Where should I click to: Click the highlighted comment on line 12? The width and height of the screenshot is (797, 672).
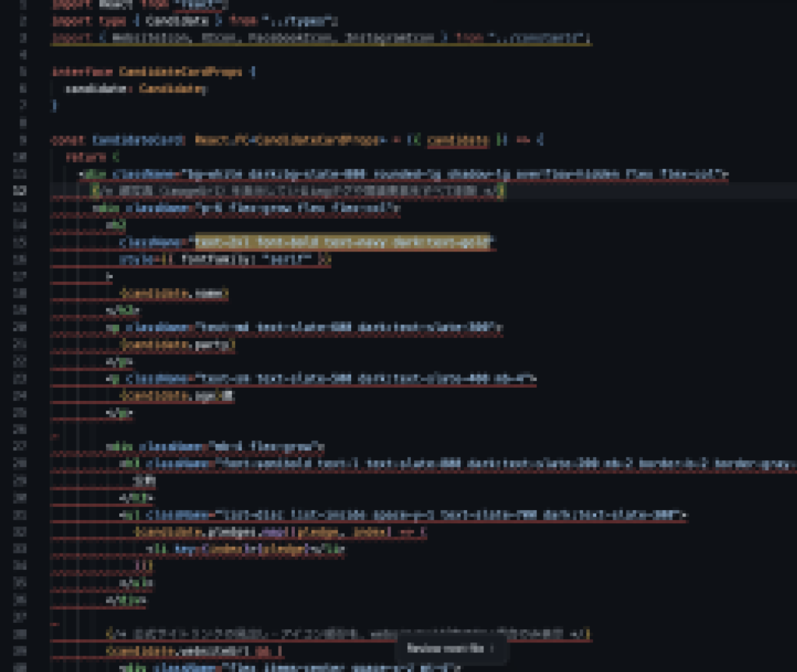297,191
